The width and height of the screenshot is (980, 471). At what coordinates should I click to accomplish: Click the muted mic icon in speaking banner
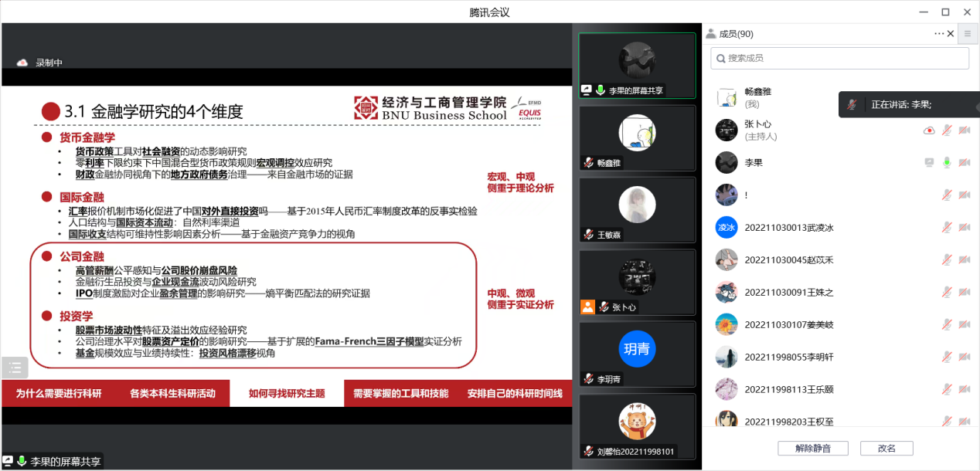click(x=852, y=104)
